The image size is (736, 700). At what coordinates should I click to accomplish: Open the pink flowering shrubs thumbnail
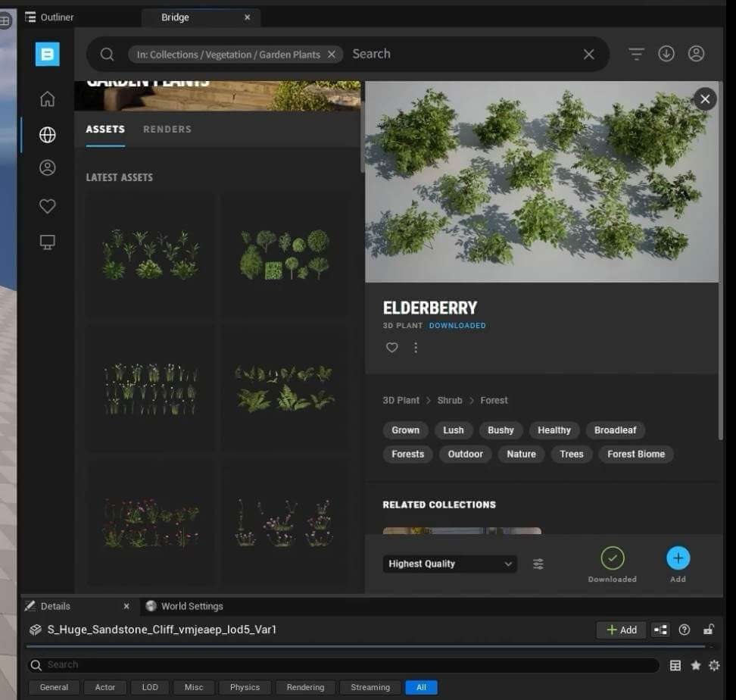(151, 523)
